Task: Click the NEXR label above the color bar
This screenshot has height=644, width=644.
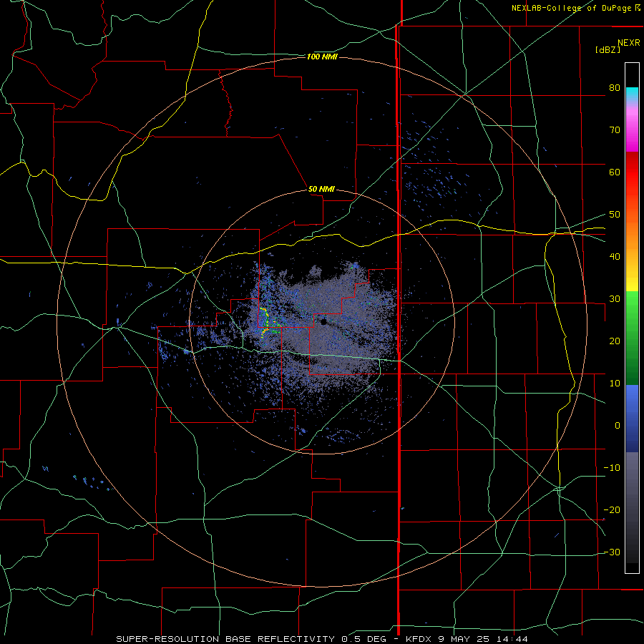Action: point(629,43)
